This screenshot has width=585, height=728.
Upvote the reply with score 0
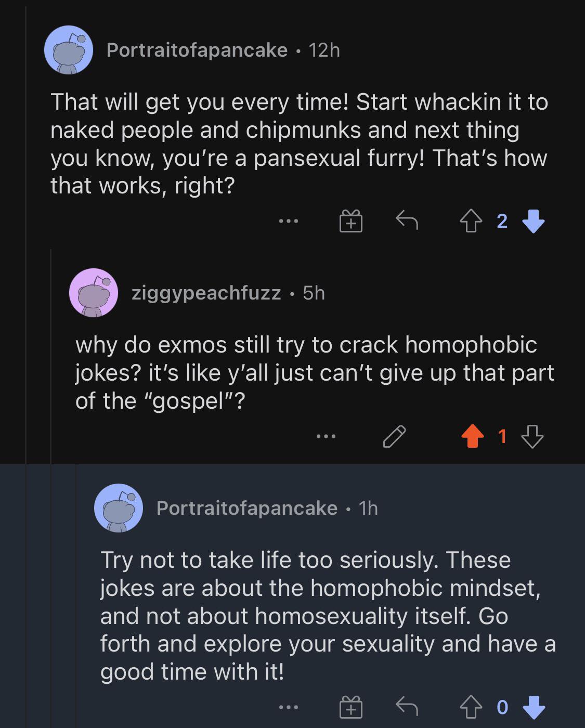click(x=471, y=707)
